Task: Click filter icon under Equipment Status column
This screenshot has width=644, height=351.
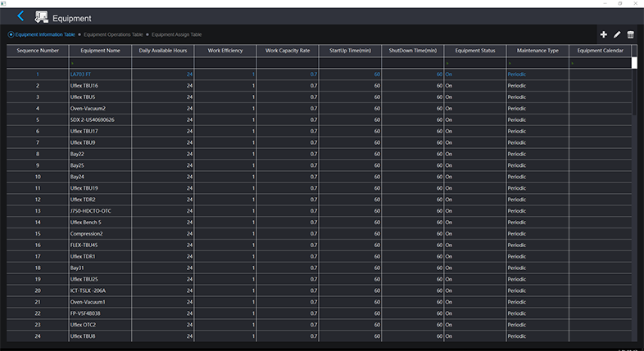Action: (x=447, y=63)
